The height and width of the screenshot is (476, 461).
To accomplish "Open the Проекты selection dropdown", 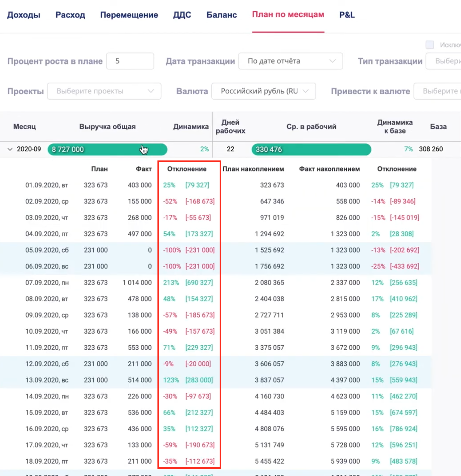I will [104, 91].
